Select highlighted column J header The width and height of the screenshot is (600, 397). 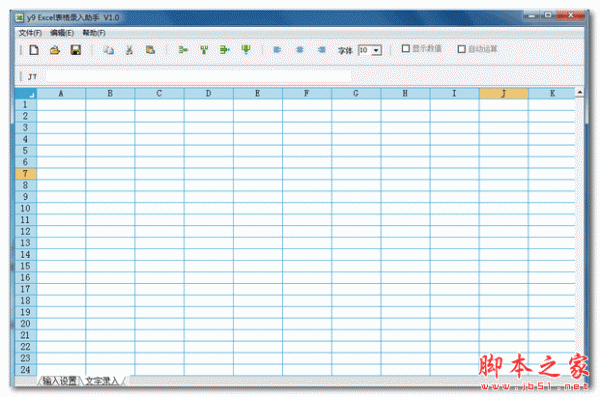504,93
